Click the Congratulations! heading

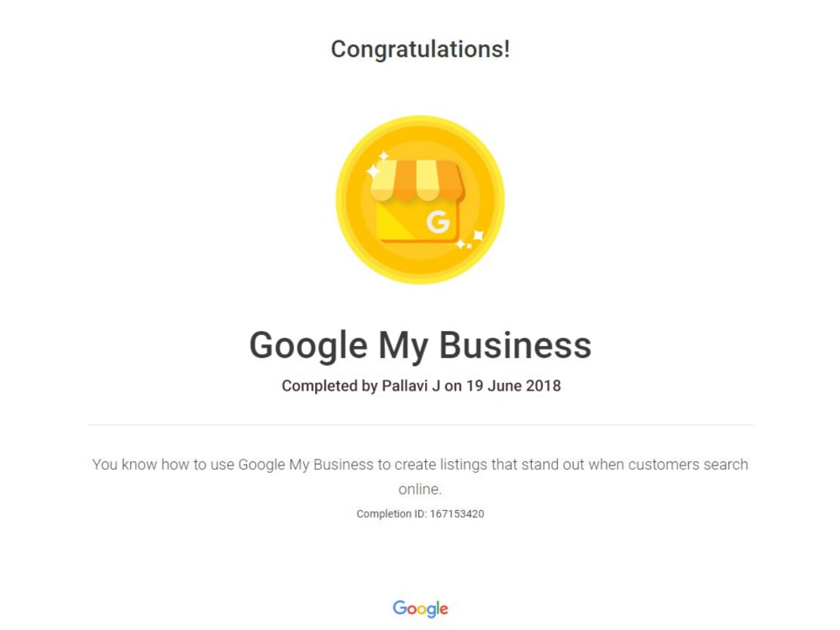tap(421, 50)
